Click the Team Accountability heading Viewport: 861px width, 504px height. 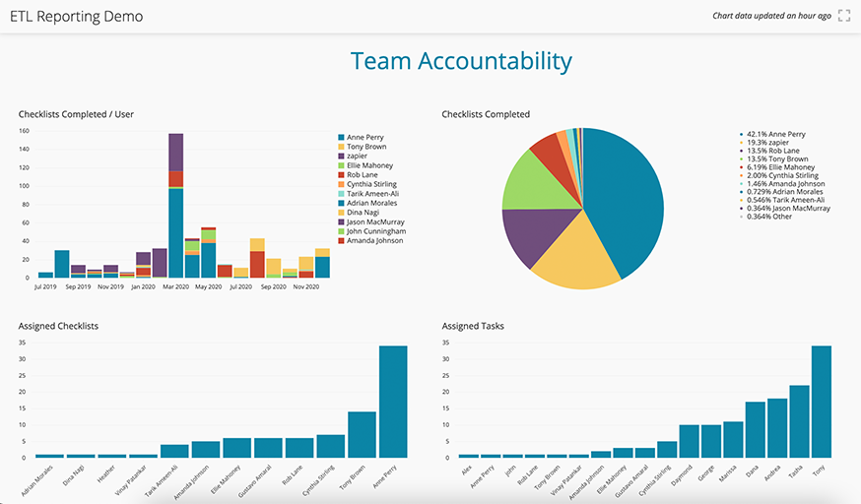(461, 61)
